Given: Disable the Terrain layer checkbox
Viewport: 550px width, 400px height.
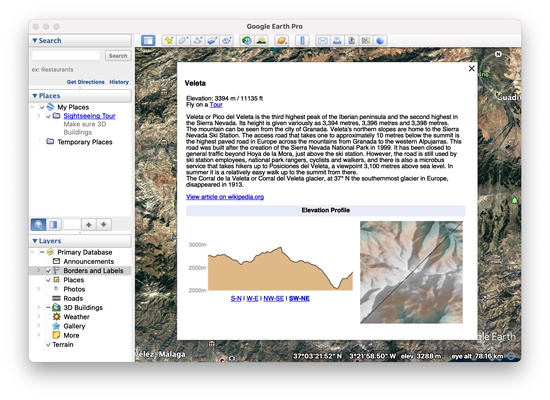Looking at the screenshot, I should pyautogui.click(x=48, y=345).
